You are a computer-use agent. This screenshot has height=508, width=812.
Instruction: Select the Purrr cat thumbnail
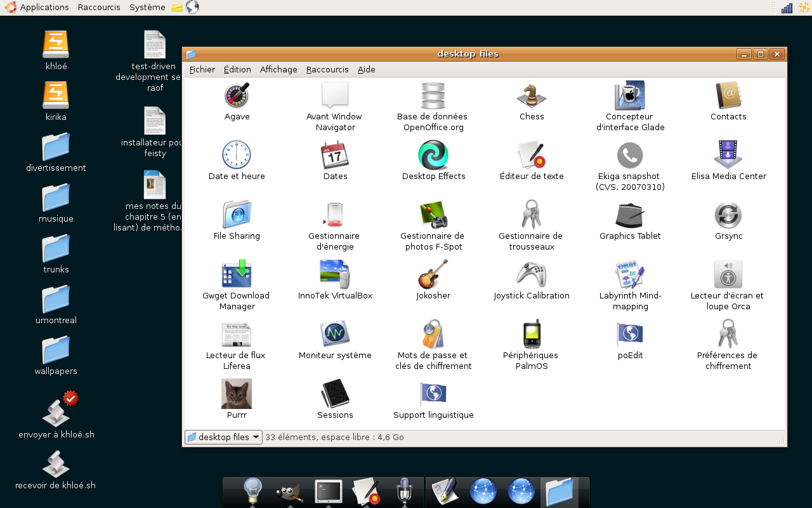coord(237,394)
